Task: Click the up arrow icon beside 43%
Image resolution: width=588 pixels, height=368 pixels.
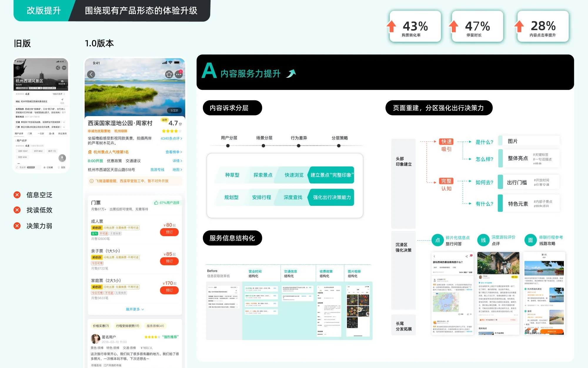Action: point(391,26)
